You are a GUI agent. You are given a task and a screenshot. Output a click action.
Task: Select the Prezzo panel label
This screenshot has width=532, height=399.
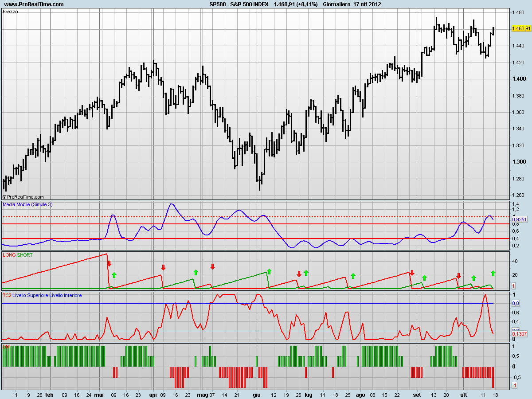(10, 12)
